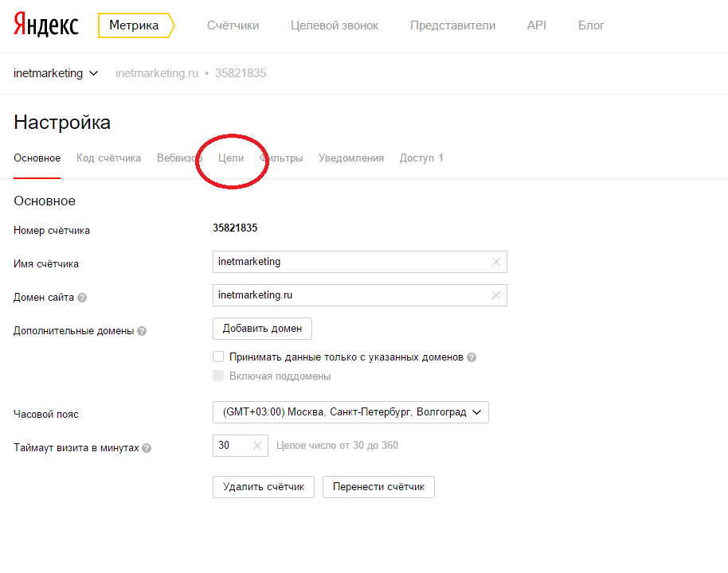Focus the Таймаут визита input field
Viewport: 728px width, 573px height.
point(240,446)
